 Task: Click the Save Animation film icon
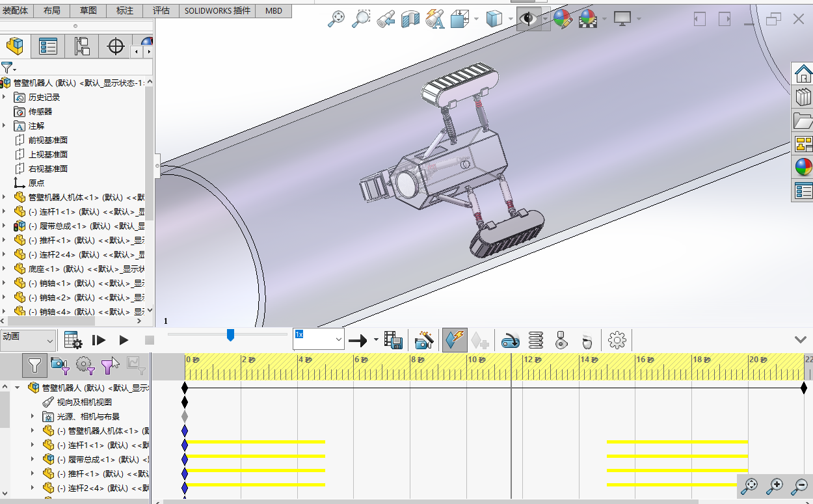pos(393,339)
